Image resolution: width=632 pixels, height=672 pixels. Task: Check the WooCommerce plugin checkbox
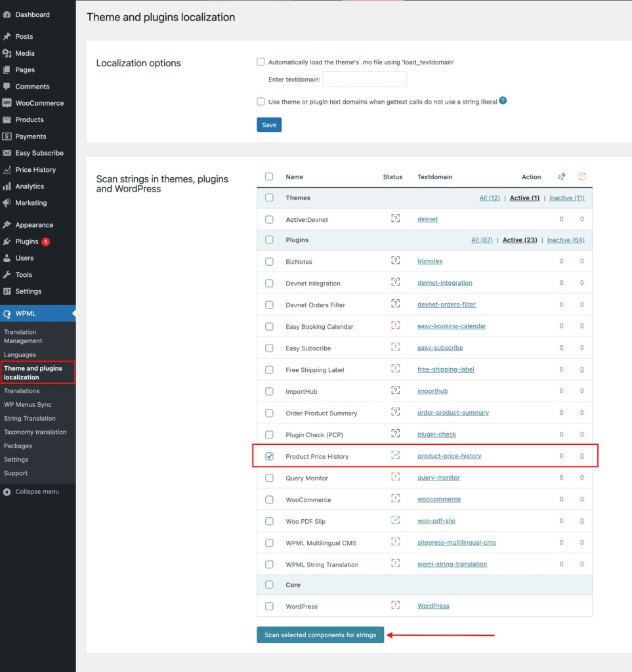point(269,499)
